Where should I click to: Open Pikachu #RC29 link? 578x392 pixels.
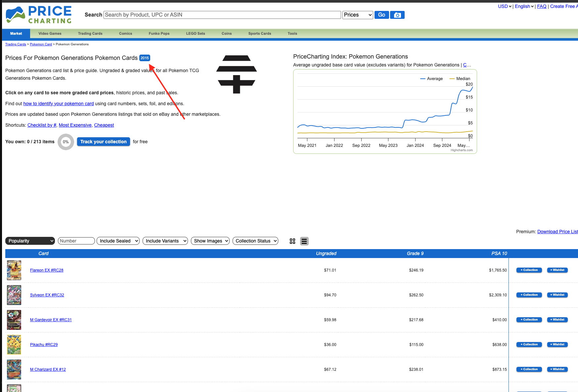44,345
